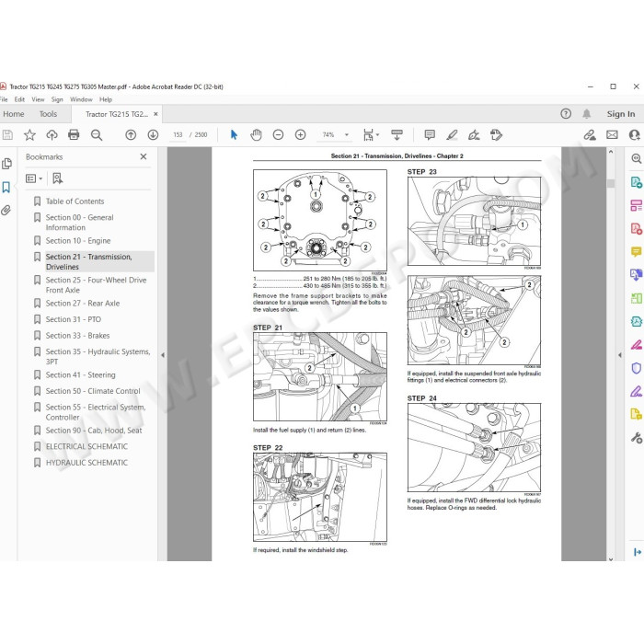Open Section 25 - Four-Wheel Drive bookmark
The width and height of the screenshot is (644, 644).
coord(96,284)
